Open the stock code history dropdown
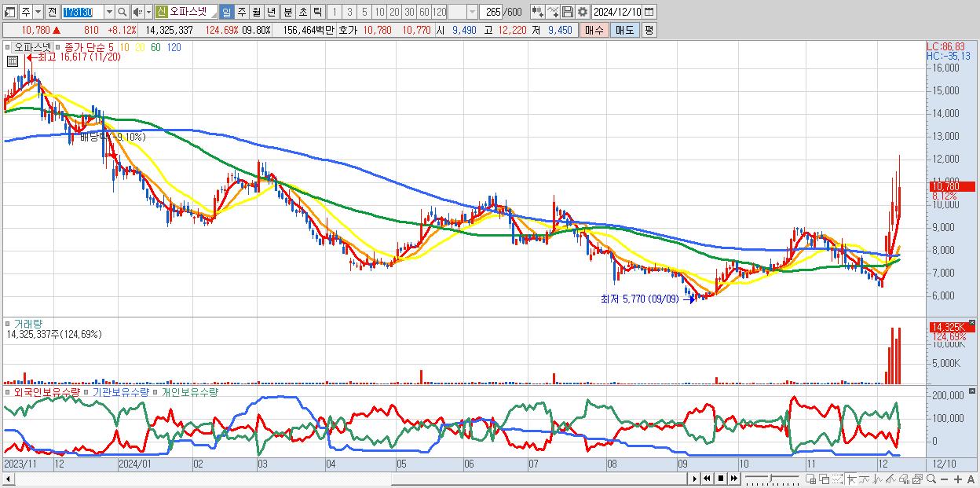 click(109, 12)
